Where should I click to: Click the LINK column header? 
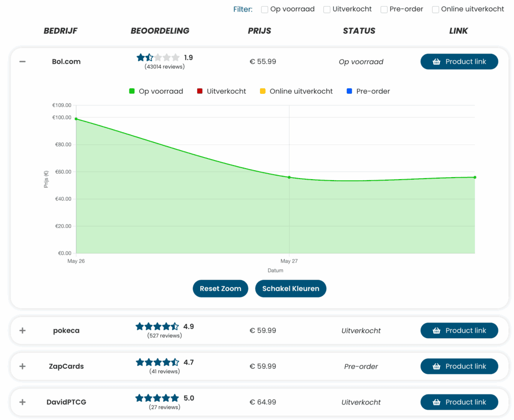click(458, 31)
